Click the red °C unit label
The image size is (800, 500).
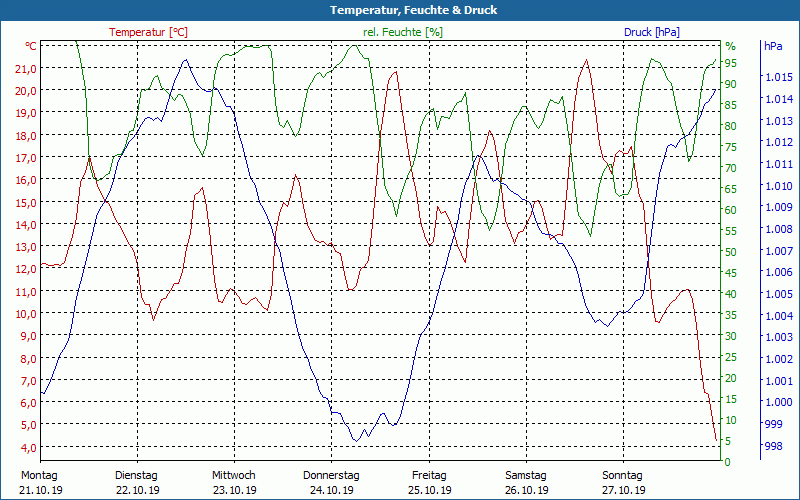pyautogui.click(x=31, y=46)
